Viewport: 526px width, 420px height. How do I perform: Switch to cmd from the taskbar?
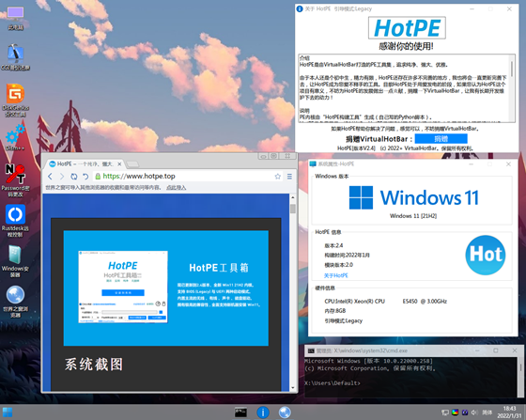240,412
